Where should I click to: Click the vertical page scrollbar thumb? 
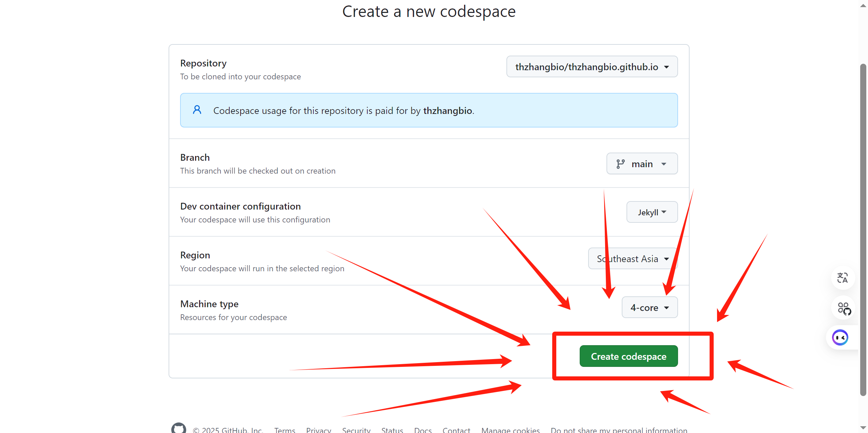(x=863, y=229)
